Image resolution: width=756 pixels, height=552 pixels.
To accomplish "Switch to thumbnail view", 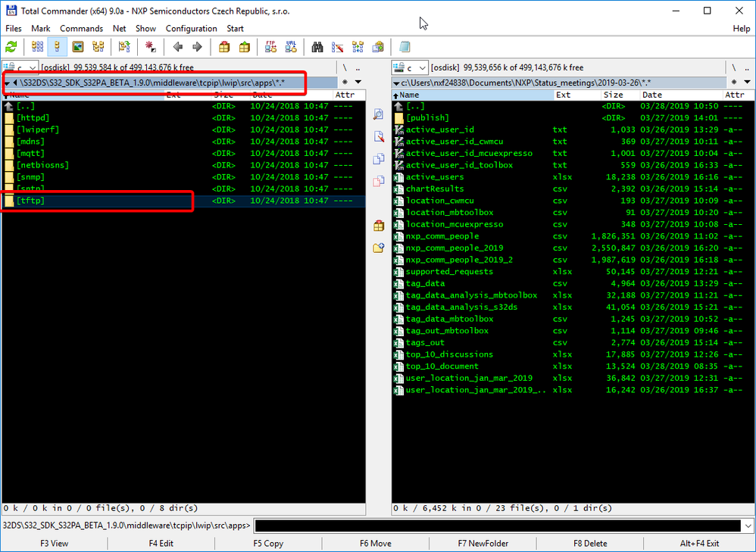I will pos(77,47).
